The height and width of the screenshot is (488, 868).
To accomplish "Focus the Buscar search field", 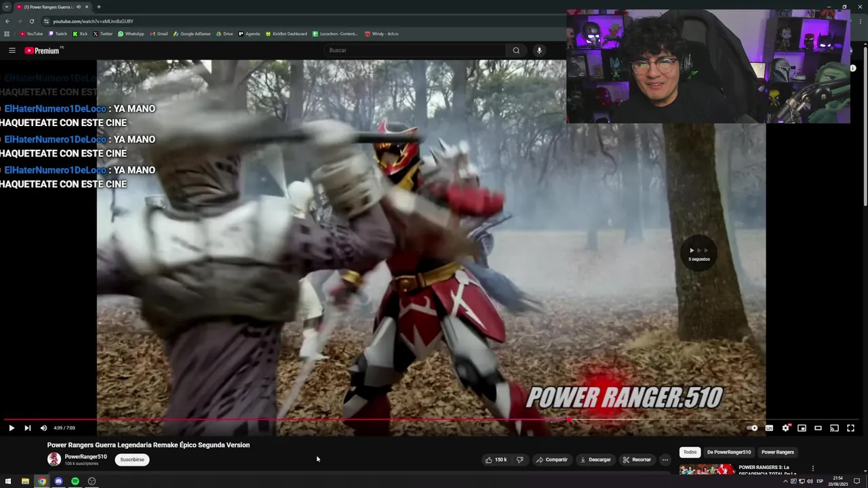I will (x=414, y=50).
